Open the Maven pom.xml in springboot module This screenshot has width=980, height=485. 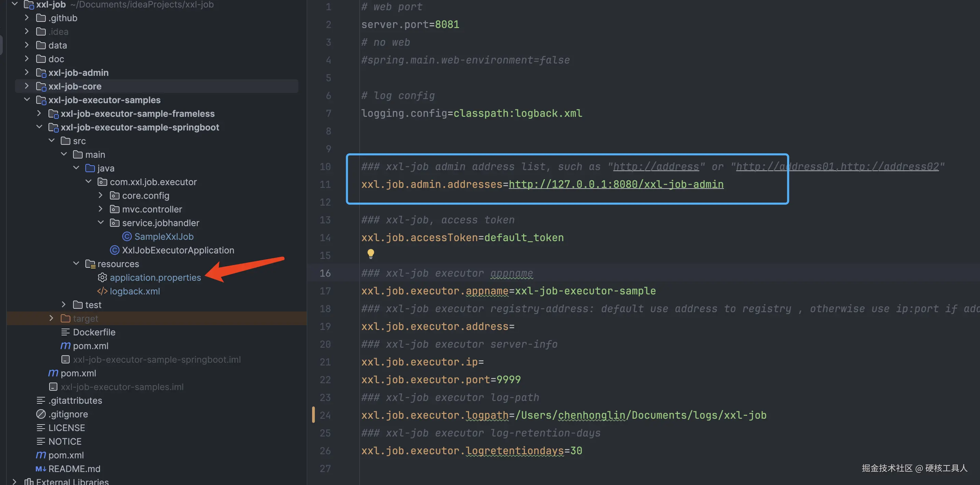tap(90, 346)
